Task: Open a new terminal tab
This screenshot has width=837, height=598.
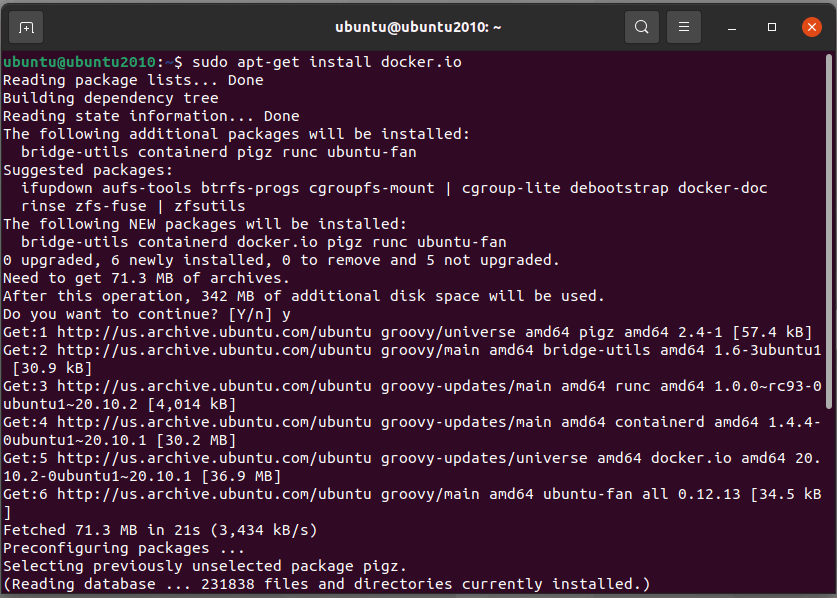Action: click(x=26, y=27)
